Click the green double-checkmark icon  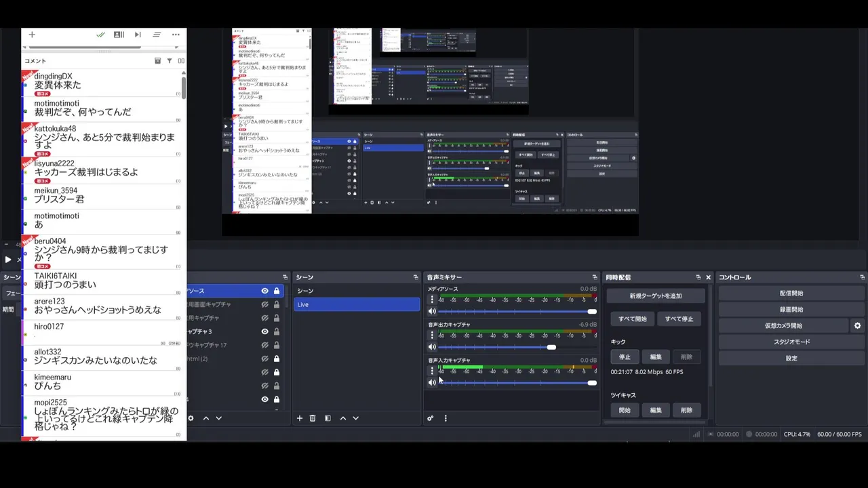click(x=100, y=35)
